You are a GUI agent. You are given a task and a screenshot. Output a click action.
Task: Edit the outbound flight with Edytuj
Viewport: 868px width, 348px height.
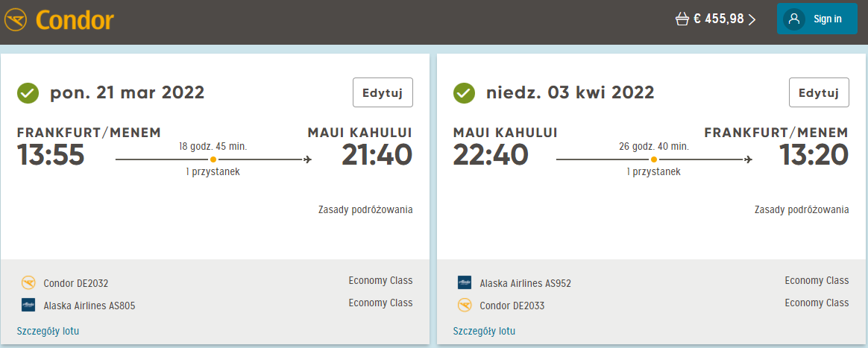coord(383,92)
